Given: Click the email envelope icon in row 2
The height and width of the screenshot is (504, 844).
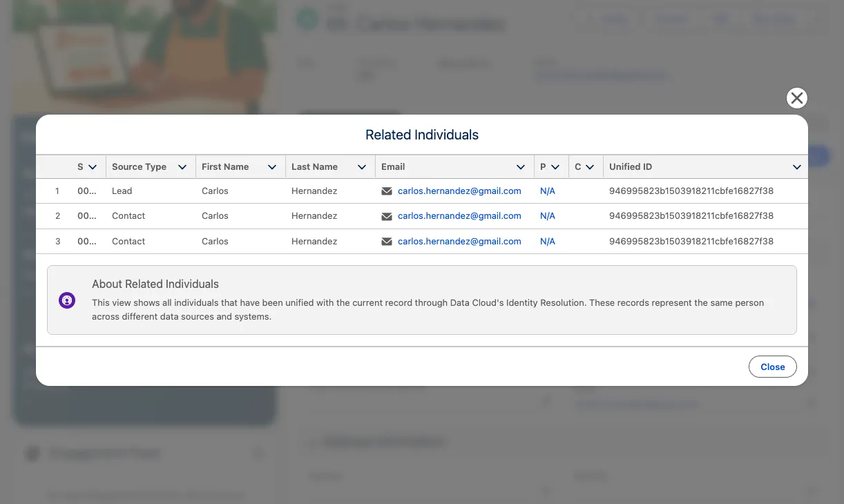Looking at the screenshot, I should pyautogui.click(x=387, y=216).
